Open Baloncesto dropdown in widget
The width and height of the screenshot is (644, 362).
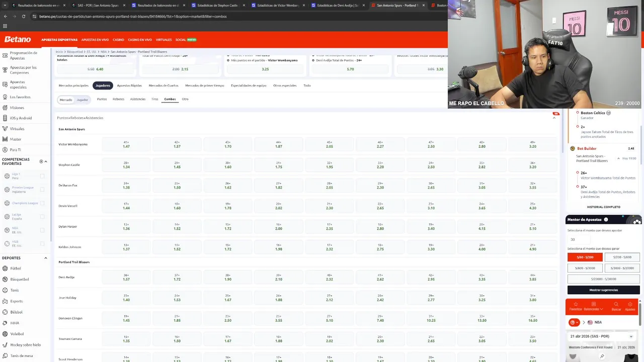594,306
